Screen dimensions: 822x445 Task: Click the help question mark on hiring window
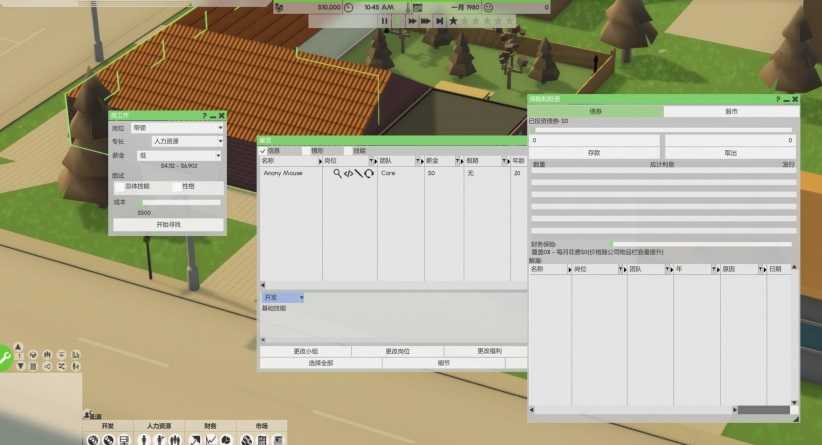(x=204, y=116)
